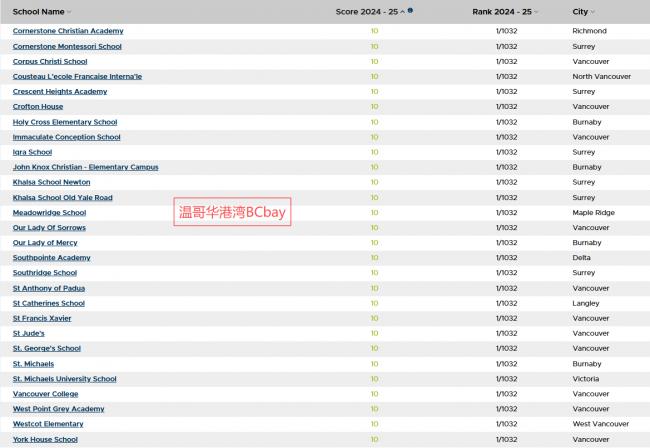This screenshot has height=448, width=650.
Task: Open West Point Grey Academy link
Action: point(58,409)
